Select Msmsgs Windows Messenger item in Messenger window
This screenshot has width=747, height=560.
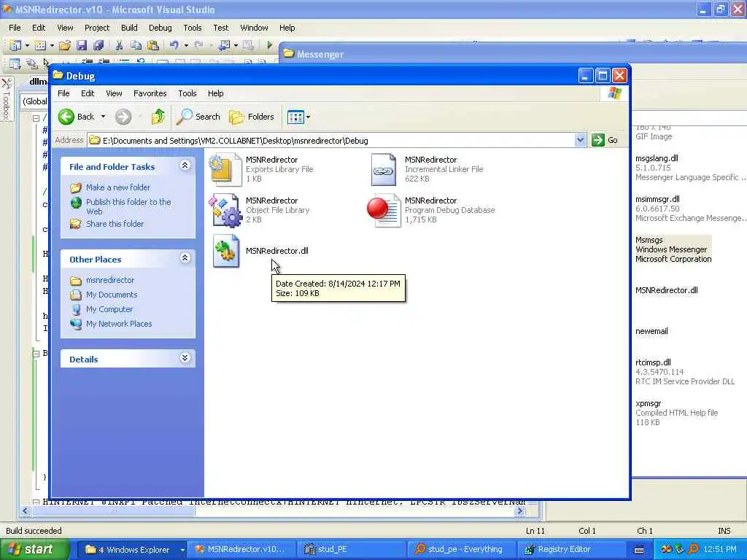click(x=673, y=249)
